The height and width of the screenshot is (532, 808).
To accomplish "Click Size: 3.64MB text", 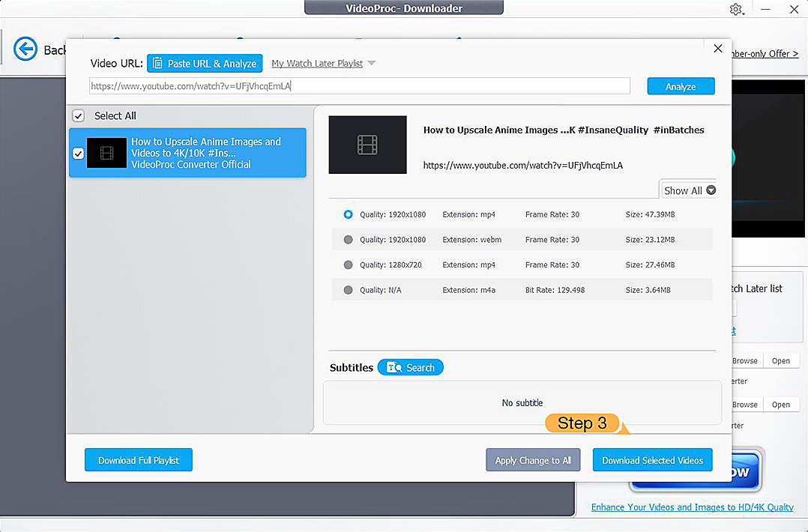I will [x=648, y=290].
